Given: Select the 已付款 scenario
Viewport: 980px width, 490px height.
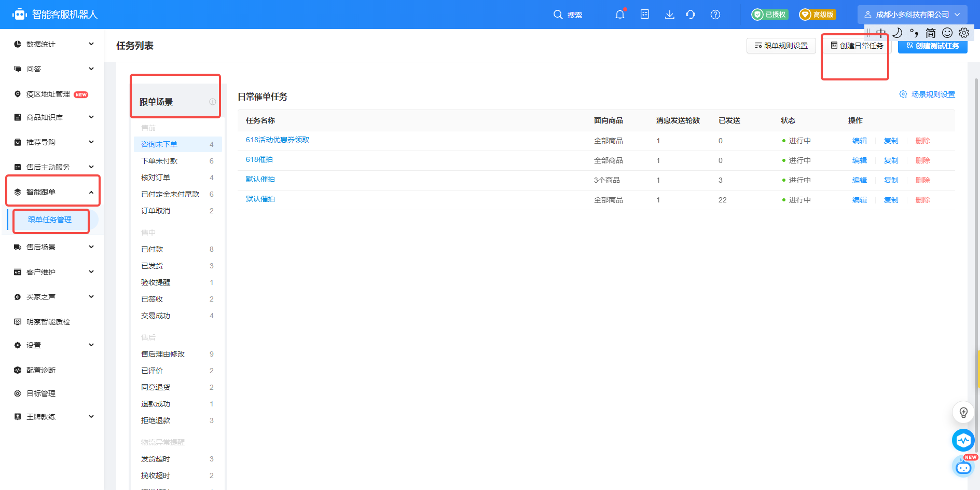Looking at the screenshot, I should click(178, 249).
